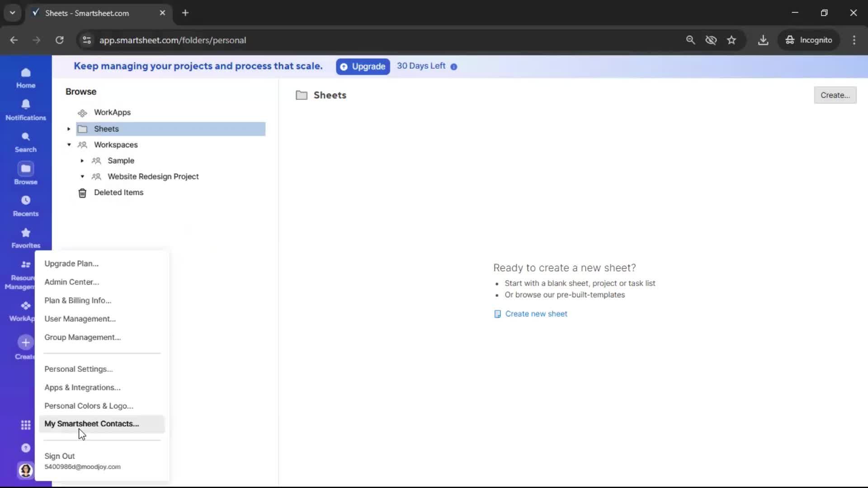Open the Home panel in the sidebar
This screenshot has width=868, height=488.
coord(25,77)
